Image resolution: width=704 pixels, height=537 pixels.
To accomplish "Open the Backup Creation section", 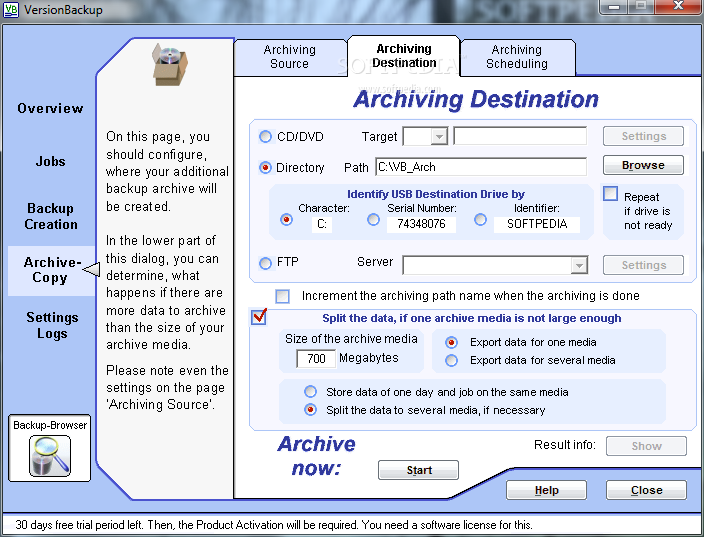I will [51, 216].
